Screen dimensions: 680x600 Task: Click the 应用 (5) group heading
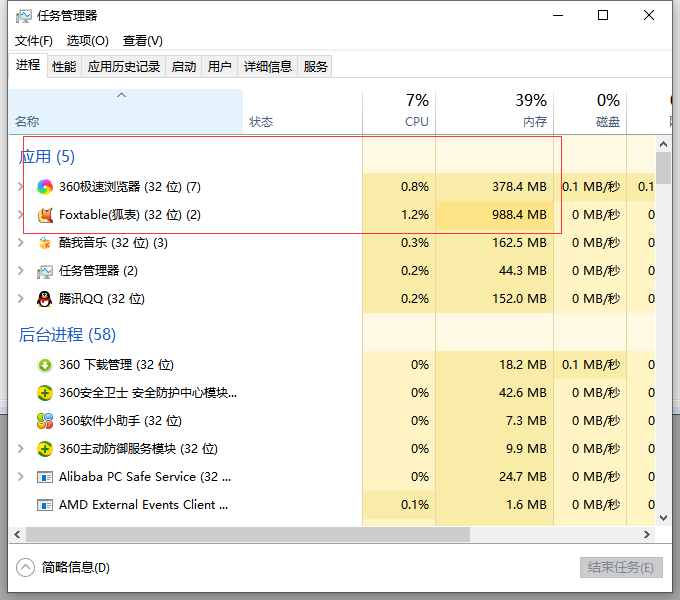point(47,157)
